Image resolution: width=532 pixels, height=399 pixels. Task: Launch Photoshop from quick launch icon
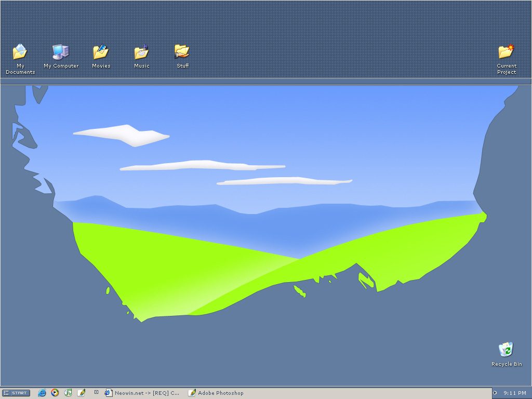click(x=81, y=393)
